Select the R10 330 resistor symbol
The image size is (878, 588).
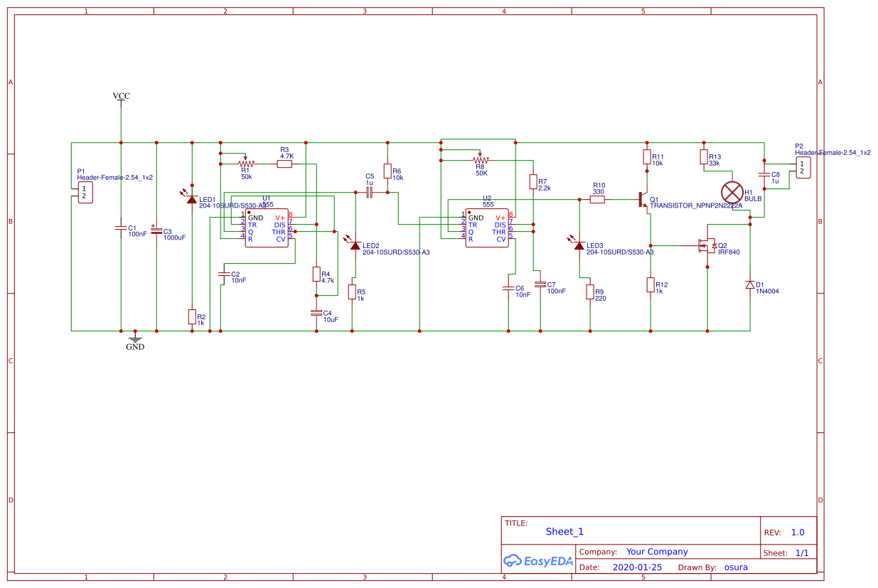pyautogui.click(x=597, y=200)
